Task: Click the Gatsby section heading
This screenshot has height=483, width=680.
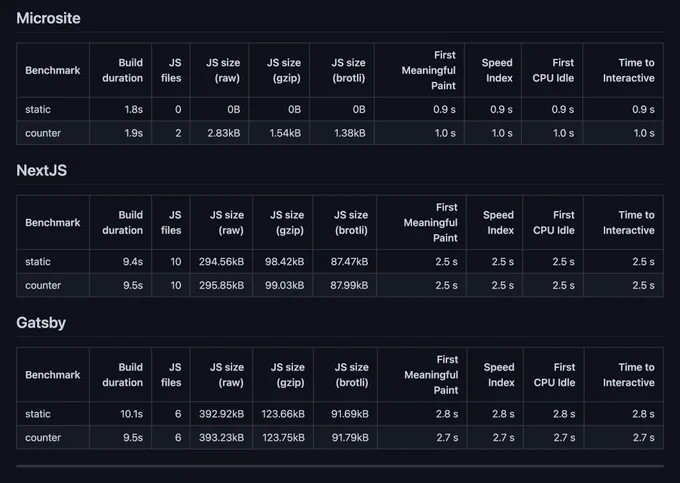Action: pyautogui.click(x=41, y=323)
